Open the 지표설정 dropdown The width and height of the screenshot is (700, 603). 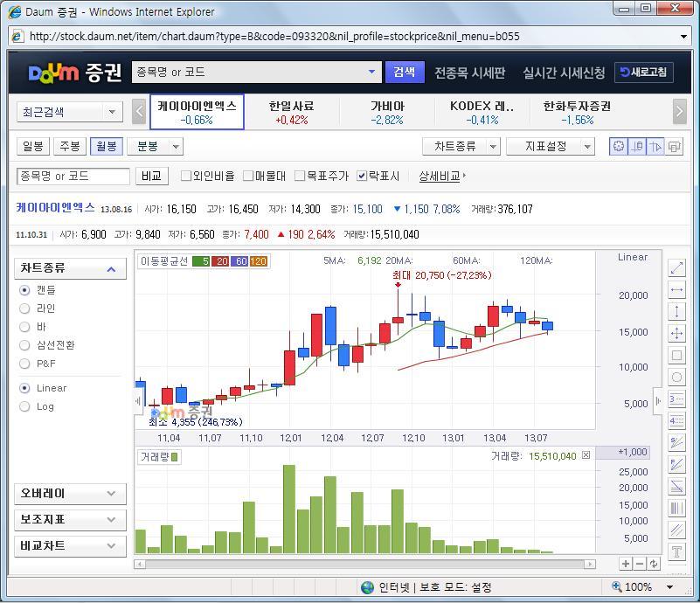tap(551, 147)
